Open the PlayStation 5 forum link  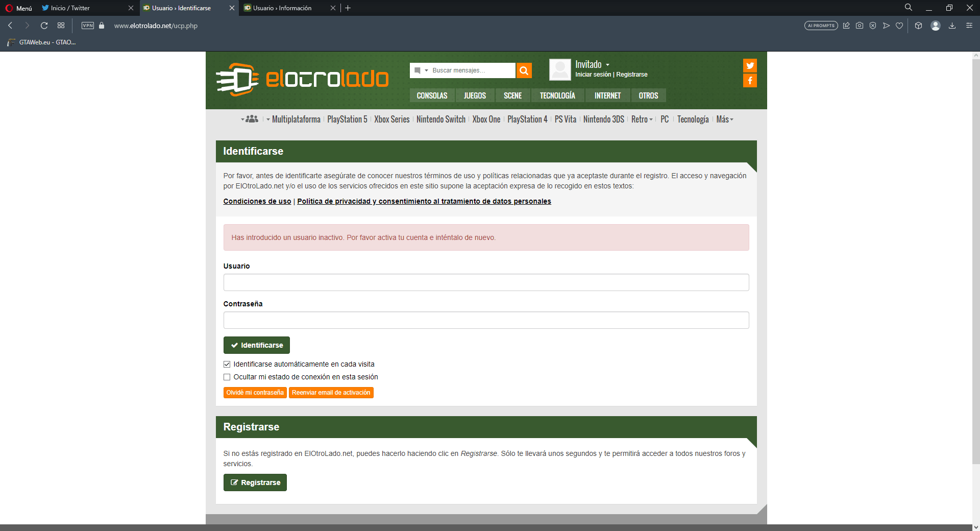(x=347, y=119)
